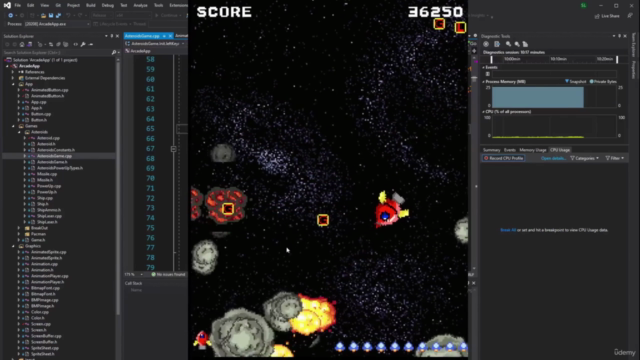Toggle the Snapshot legend in Process Memory

tap(576, 82)
